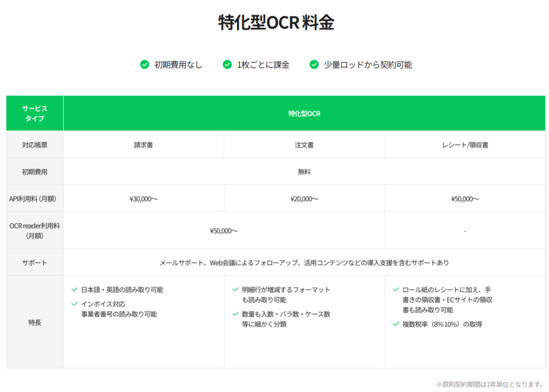Screen dimensions: 549x392
Task: Click the ¥30,000〜 price for 請求書
Action: click(143, 198)
